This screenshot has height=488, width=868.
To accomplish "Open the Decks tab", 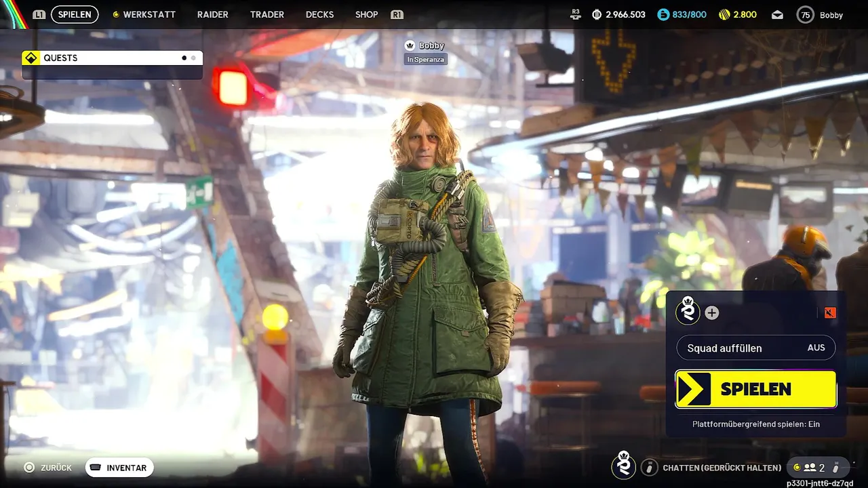I will pos(319,14).
